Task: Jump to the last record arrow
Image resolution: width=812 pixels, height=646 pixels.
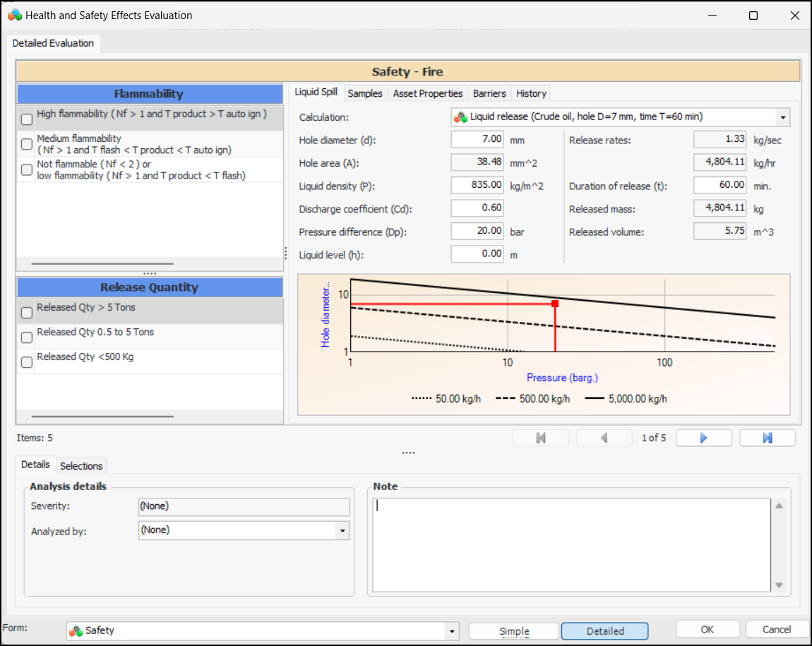Action: [x=767, y=438]
